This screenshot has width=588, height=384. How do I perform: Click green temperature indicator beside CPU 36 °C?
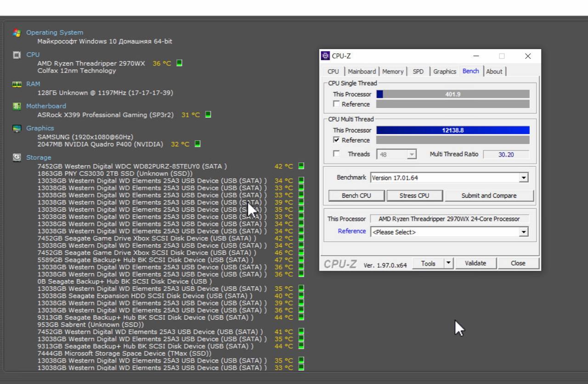179,63
